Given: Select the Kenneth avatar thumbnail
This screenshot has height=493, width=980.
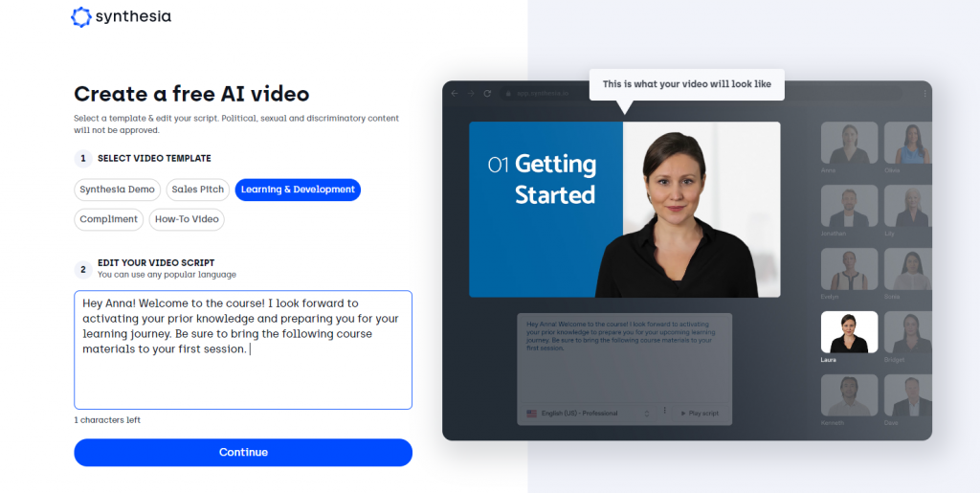Looking at the screenshot, I should coord(849,395).
